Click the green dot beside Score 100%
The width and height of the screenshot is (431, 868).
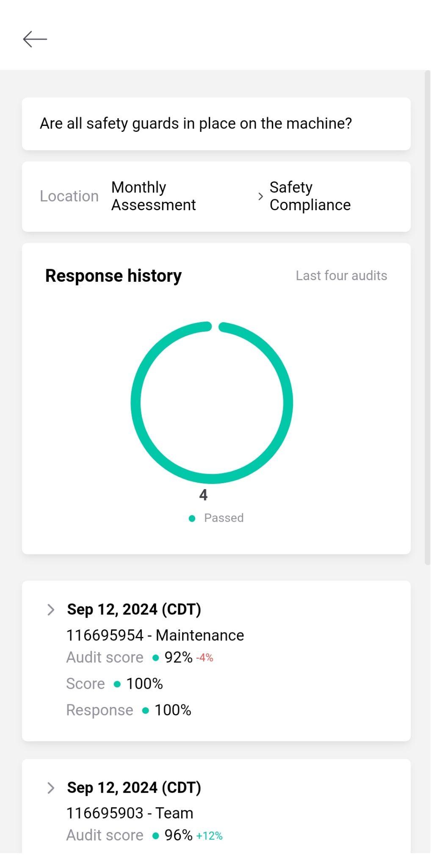(117, 684)
